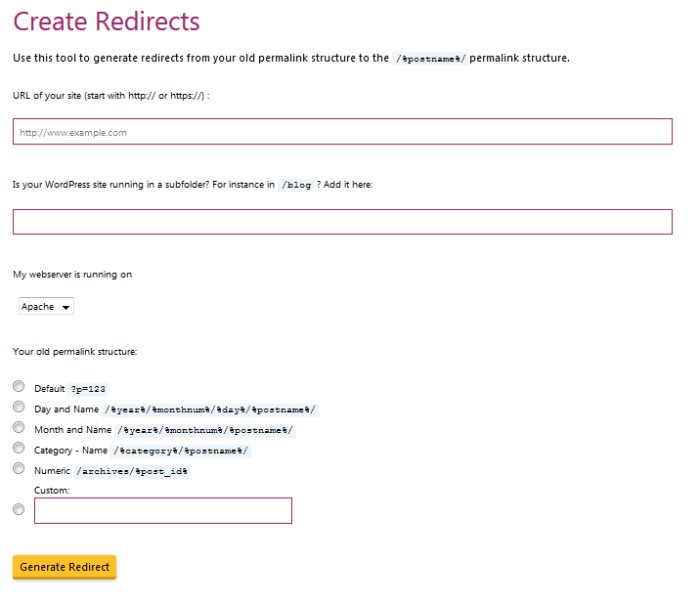Image resolution: width=700 pixels, height=604 pixels.
Task: Open the Apache webserver dropdown
Action: [x=46, y=307]
